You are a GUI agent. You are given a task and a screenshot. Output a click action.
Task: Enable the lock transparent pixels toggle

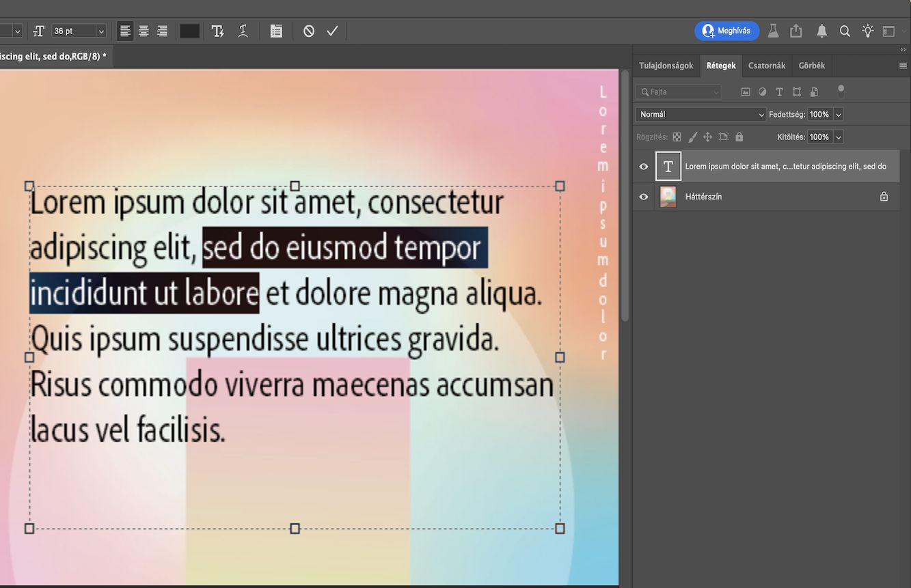point(677,137)
